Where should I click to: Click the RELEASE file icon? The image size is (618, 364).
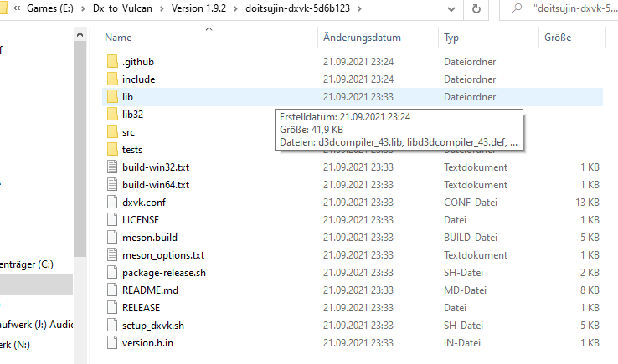(x=112, y=308)
